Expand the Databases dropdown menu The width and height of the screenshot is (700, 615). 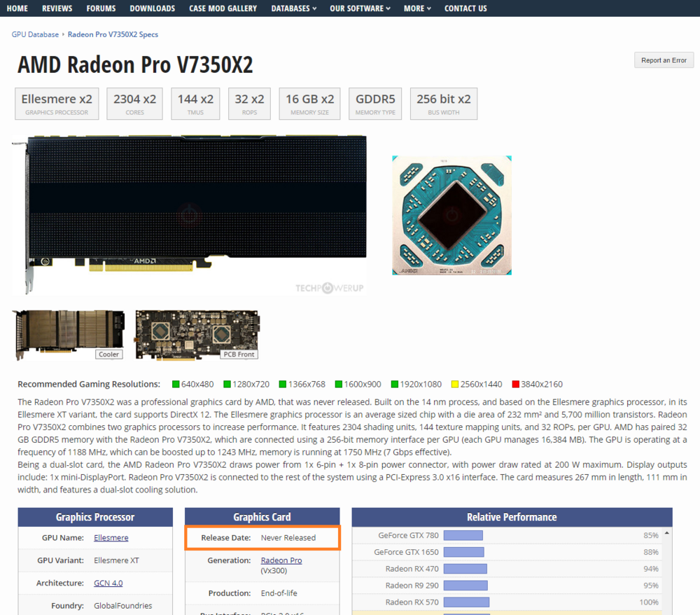click(x=294, y=8)
